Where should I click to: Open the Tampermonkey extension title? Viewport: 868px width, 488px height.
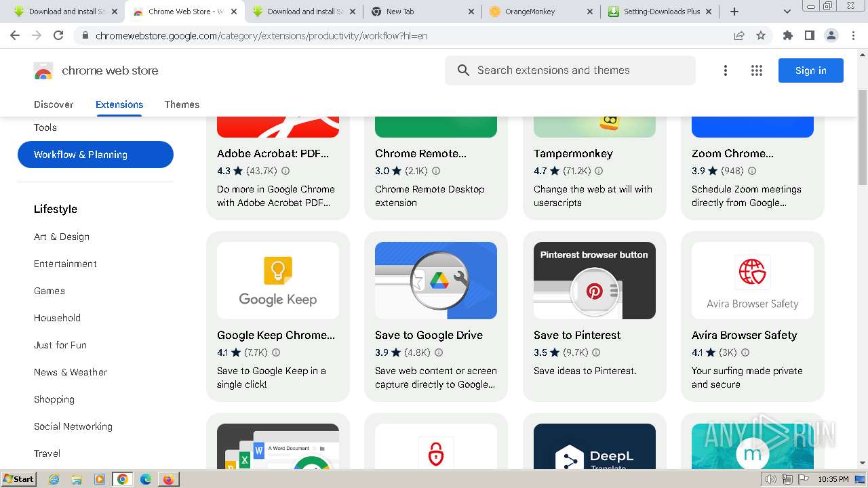point(573,153)
